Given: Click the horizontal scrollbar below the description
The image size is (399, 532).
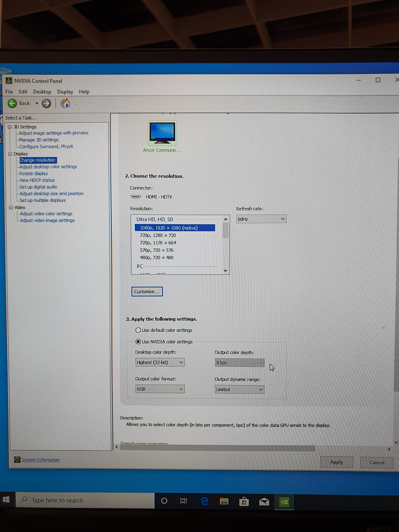Looking at the screenshot, I should [218, 448].
